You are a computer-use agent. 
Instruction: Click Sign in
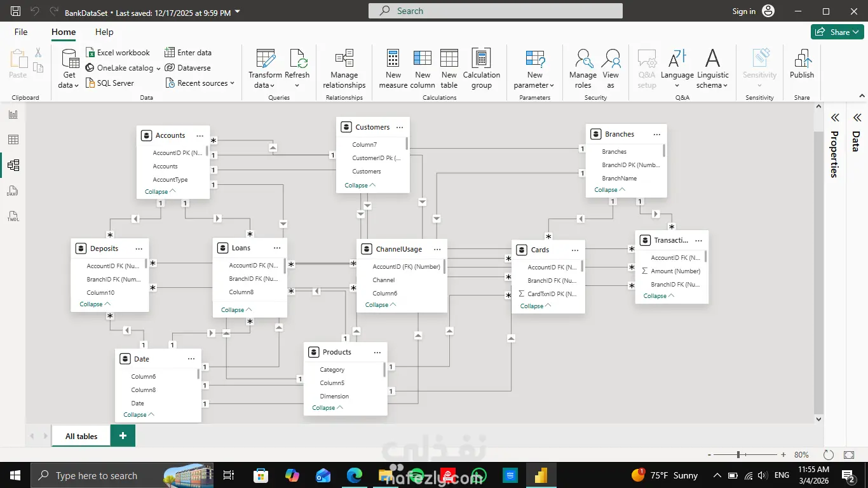pyautogui.click(x=743, y=11)
